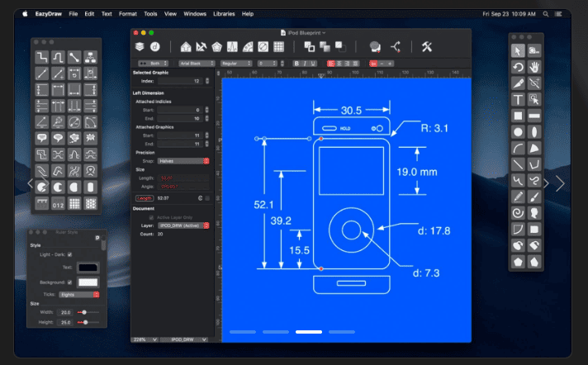Open the 'Both' dropdown in format bar
Screen dimensions: 588x365
pyautogui.click(x=153, y=64)
